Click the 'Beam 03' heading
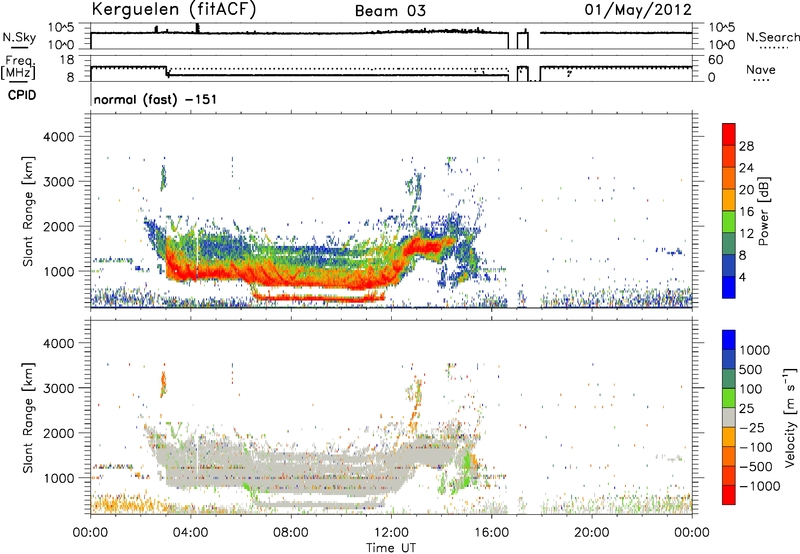Viewport: 800px width, 554px height. click(x=390, y=11)
